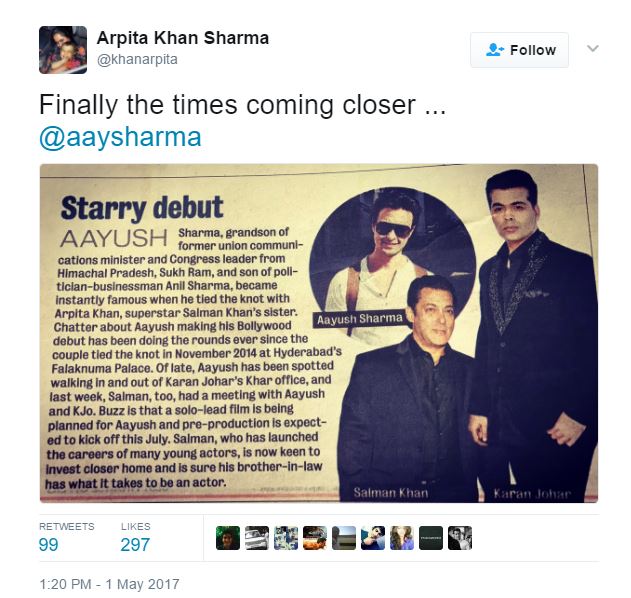Open the first liker's avatar

tap(228, 538)
